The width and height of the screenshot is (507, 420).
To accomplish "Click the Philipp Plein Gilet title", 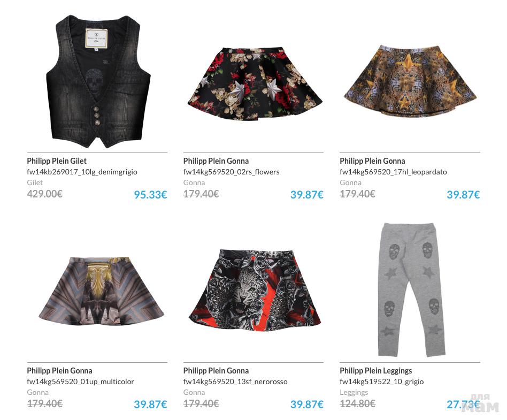I will coord(57,161).
